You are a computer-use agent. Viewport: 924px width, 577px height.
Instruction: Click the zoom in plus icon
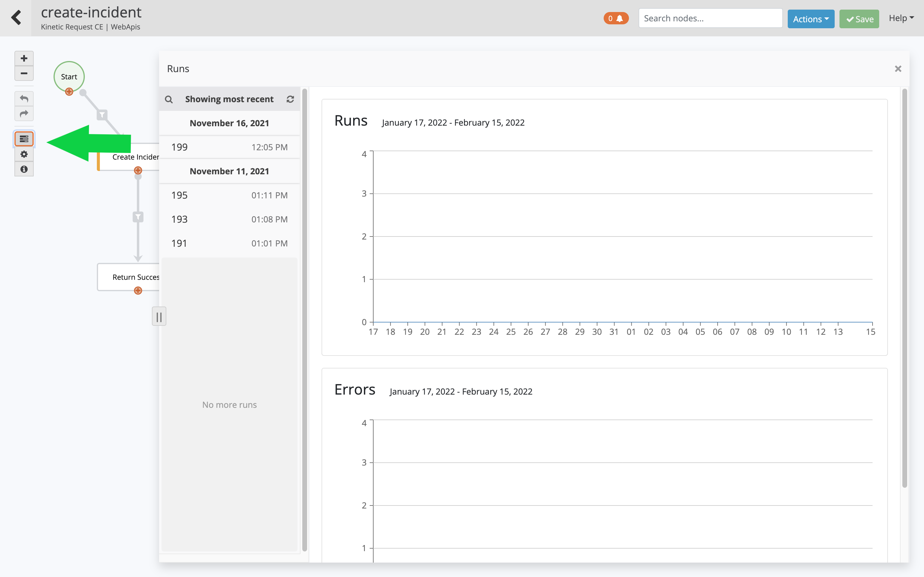[24, 58]
